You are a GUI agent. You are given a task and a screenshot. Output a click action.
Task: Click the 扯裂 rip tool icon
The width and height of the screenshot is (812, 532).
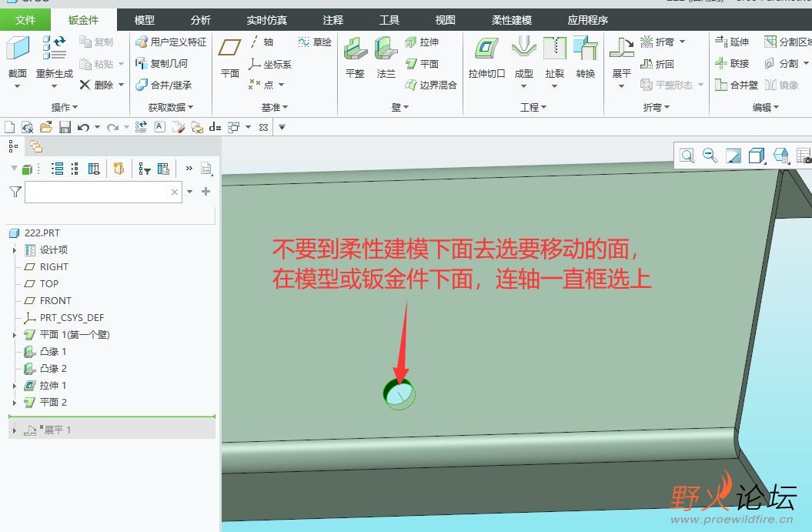click(554, 49)
